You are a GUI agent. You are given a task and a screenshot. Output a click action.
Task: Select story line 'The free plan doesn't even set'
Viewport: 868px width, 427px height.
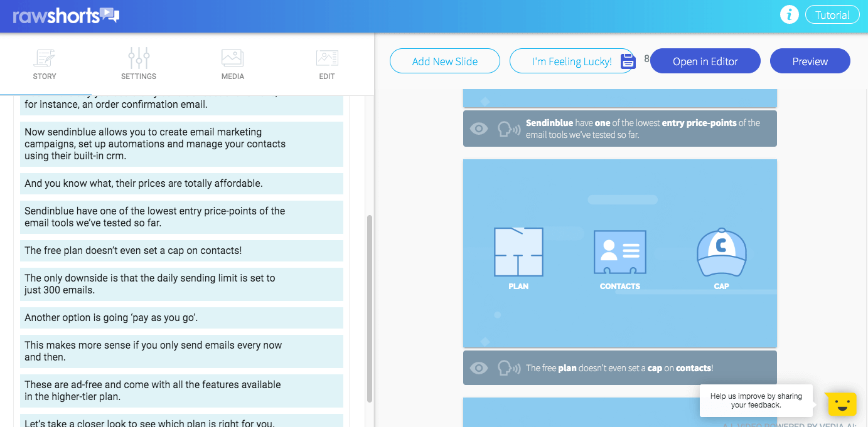[181, 251]
